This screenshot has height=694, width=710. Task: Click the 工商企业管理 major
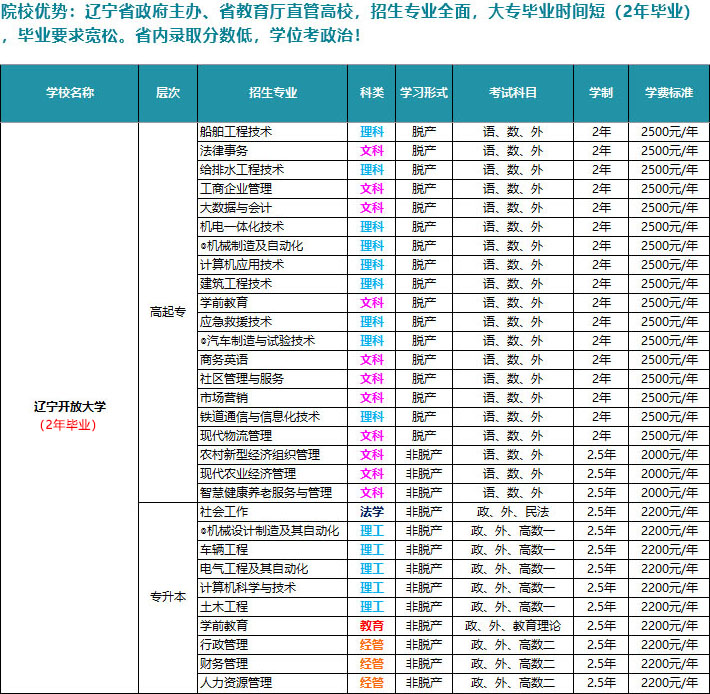tap(236, 189)
